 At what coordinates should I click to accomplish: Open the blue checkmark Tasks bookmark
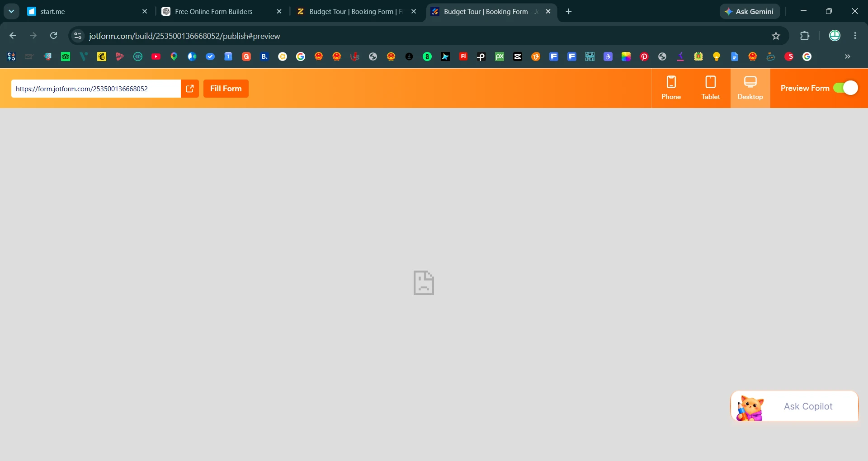(210, 56)
